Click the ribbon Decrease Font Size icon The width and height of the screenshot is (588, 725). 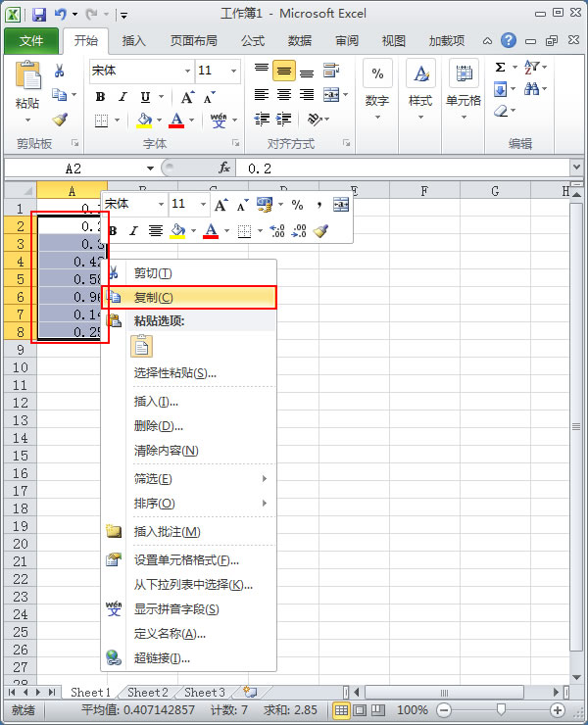[209, 97]
